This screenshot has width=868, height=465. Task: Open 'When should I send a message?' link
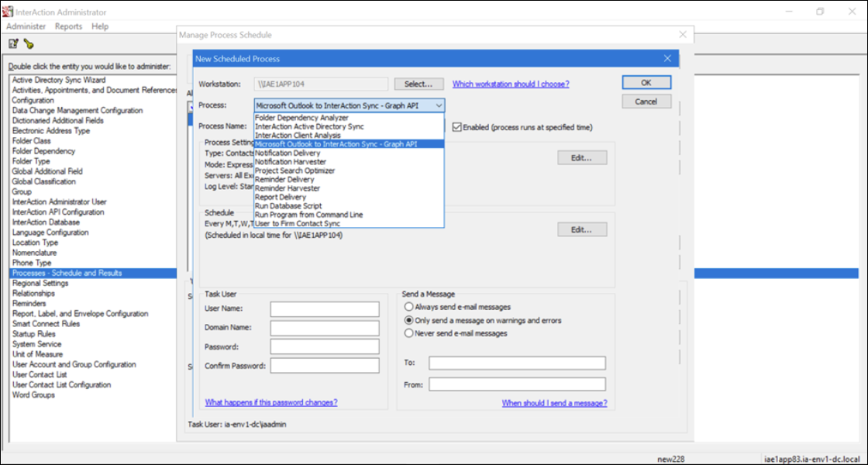click(554, 403)
